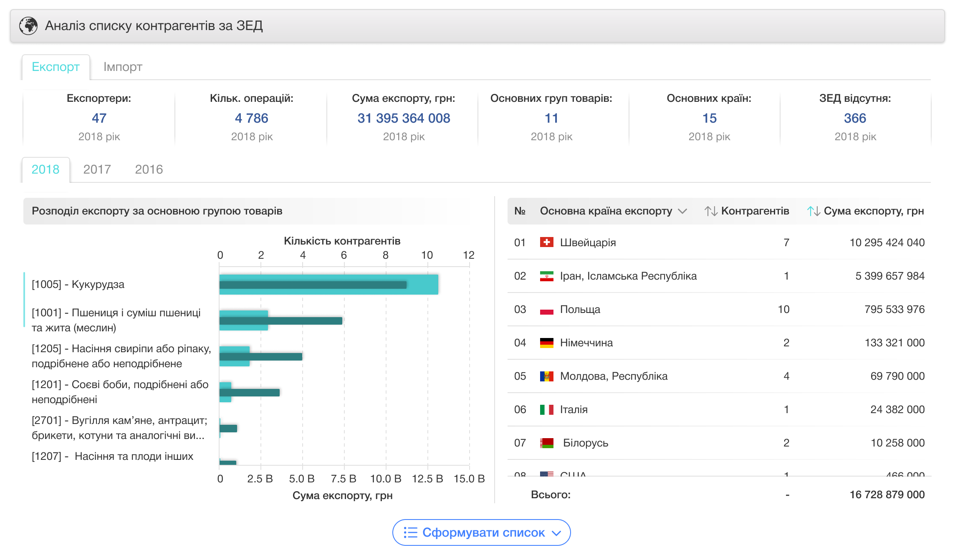Sort by Контрагентів column arrows
955x560 pixels.
tap(711, 211)
